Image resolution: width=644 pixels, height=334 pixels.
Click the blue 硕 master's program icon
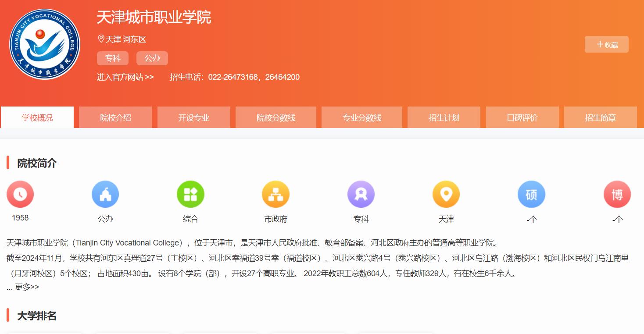pos(531,194)
